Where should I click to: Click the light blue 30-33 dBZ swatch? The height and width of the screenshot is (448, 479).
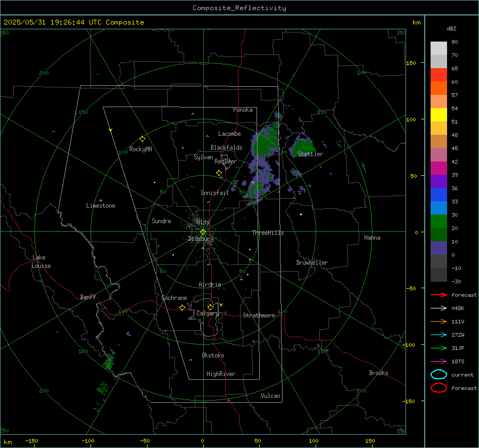[439, 208]
